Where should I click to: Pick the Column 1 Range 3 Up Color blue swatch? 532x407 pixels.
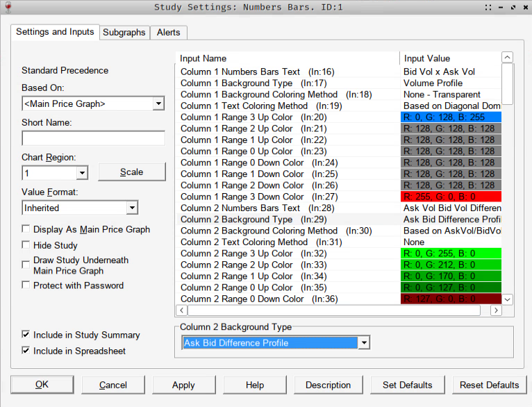[451, 117]
